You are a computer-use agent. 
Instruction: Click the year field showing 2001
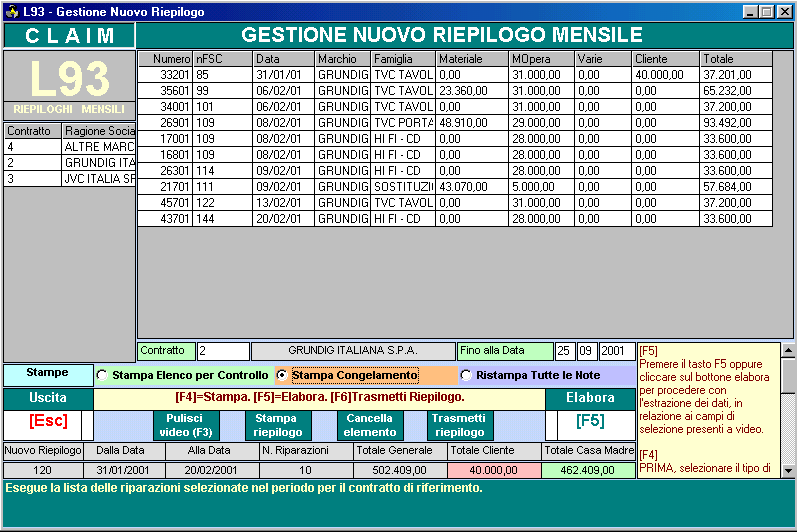(x=617, y=351)
